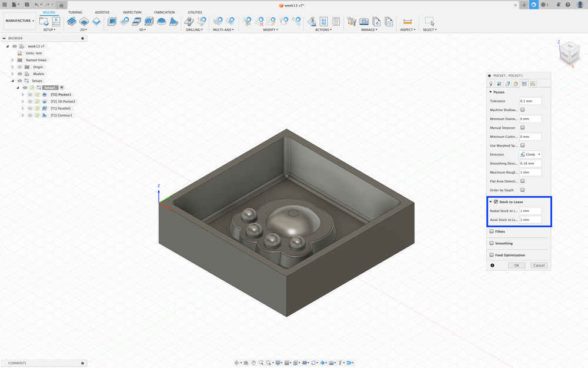Click the Radial Stock to Leave field

pos(530,211)
